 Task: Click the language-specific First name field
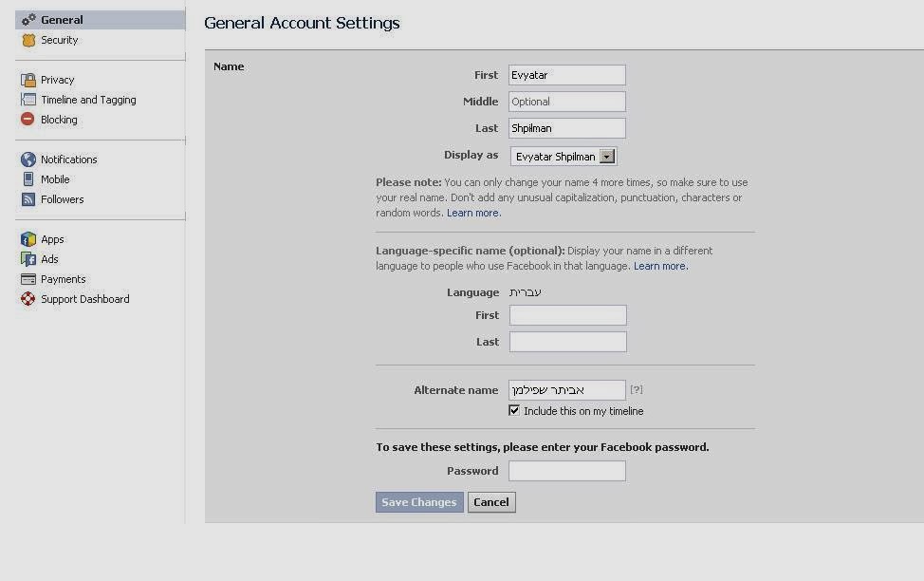(x=568, y=315)
